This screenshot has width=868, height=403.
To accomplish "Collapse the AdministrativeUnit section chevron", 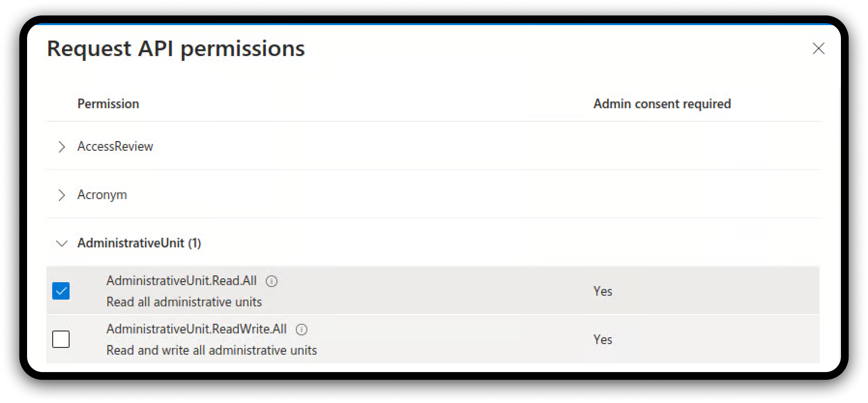I will [61, 244].
